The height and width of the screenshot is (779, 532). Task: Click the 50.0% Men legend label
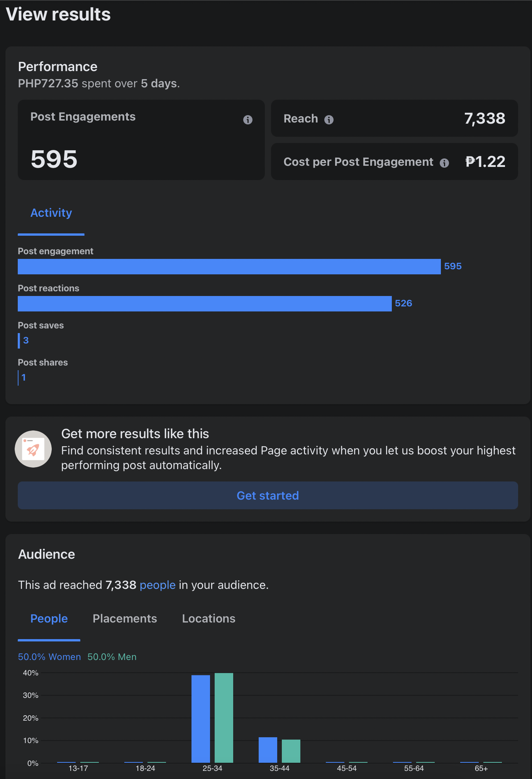coord(112,657)
